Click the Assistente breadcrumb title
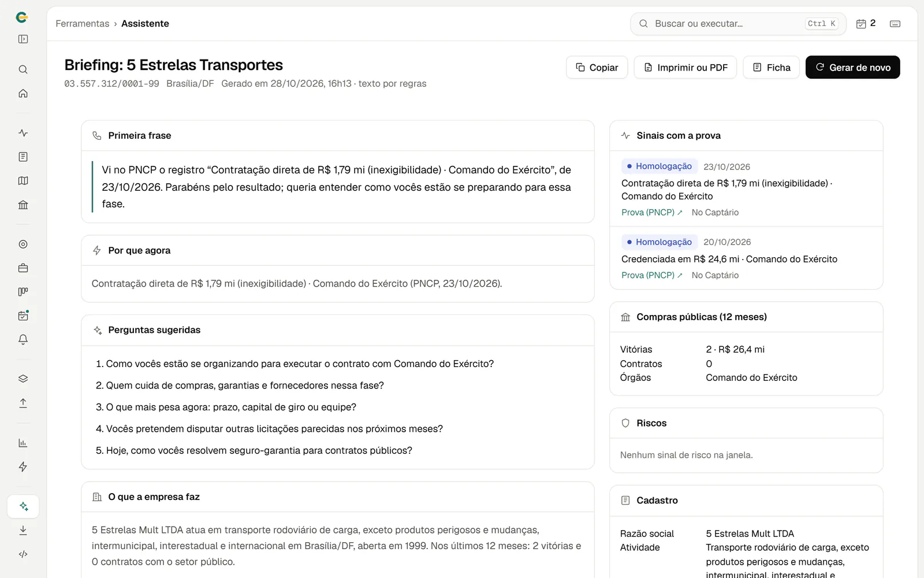The height and width of the screenshot is (578, 924). (x=145, y=24)
